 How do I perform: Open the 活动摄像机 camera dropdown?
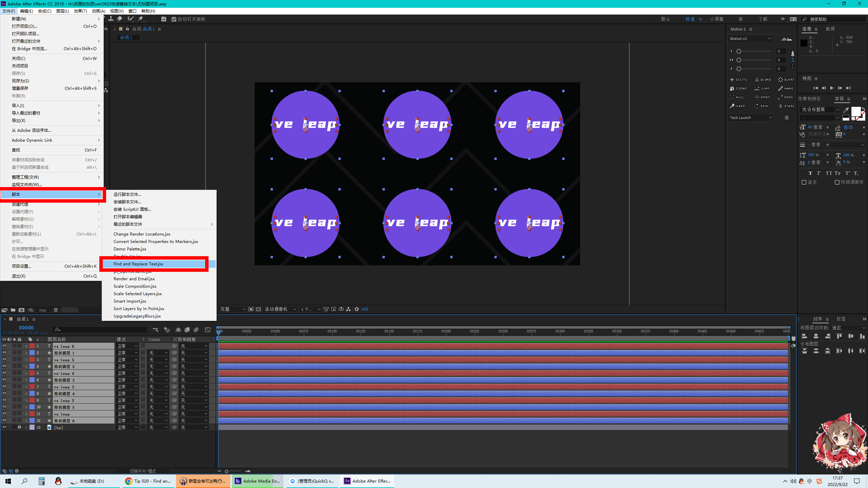[280, 309]
